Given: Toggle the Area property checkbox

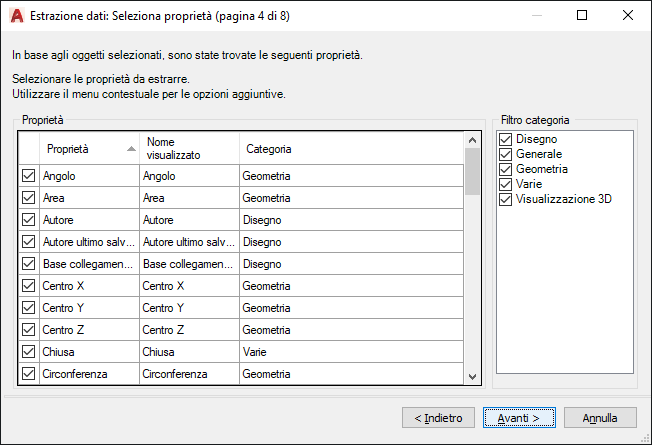Looking at the screenshot, I should point(28,198).
